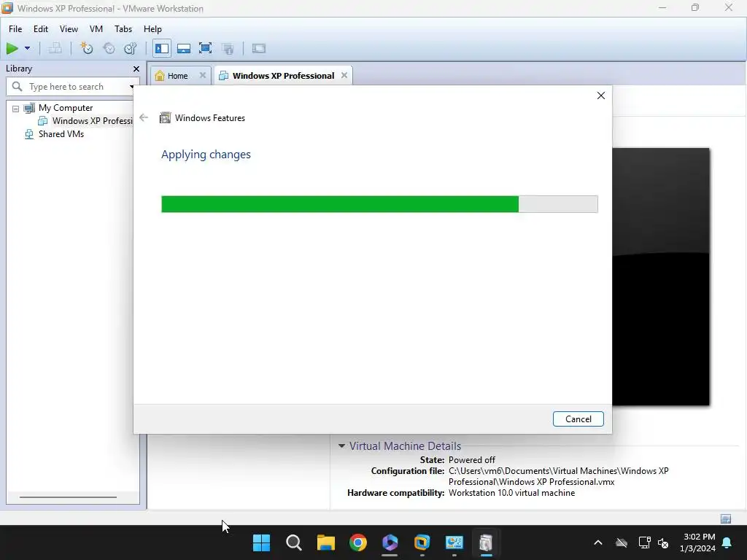Click the OneDrive tray icon

pyautogui.click(x=622, y=542)
